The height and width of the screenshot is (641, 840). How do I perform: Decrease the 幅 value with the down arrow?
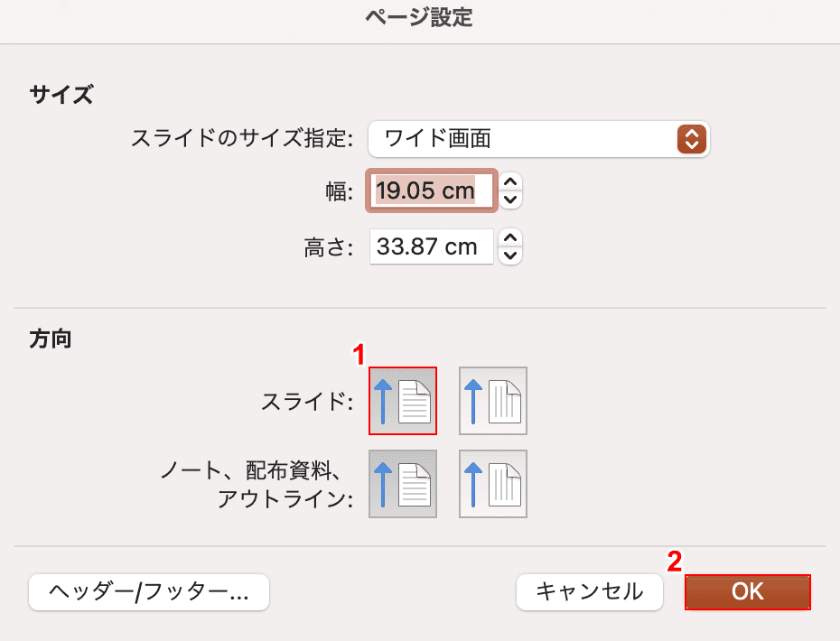(510, 200)
